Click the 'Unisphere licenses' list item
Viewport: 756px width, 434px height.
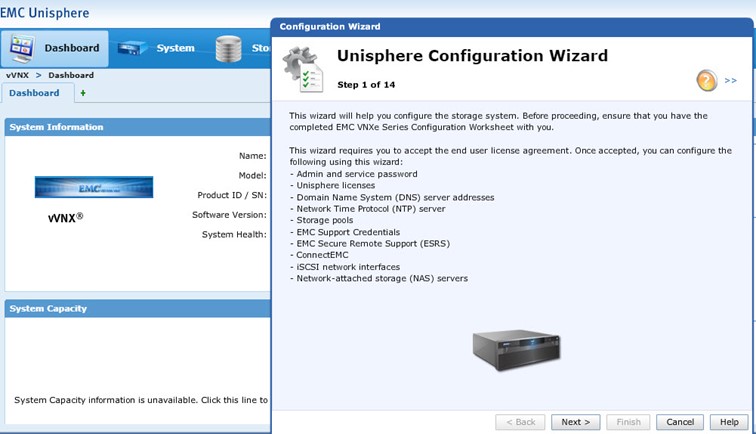pos(332,185)
